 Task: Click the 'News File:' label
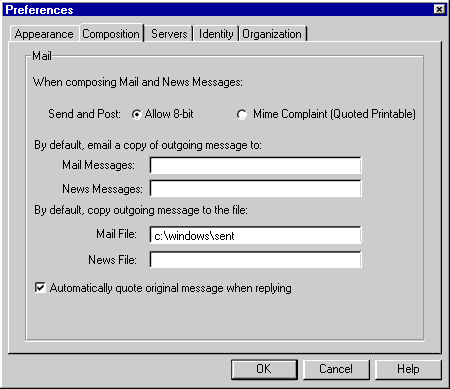click(112, 260)
